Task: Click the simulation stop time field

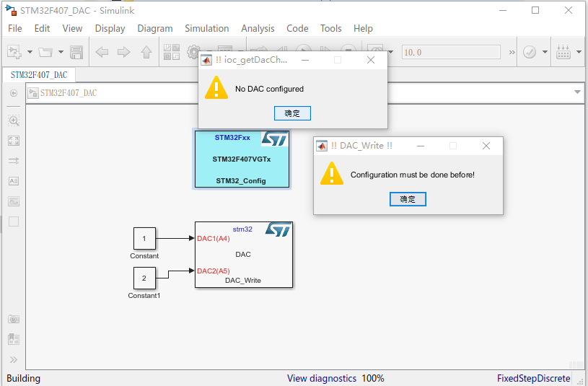Action: pos(451,52)
